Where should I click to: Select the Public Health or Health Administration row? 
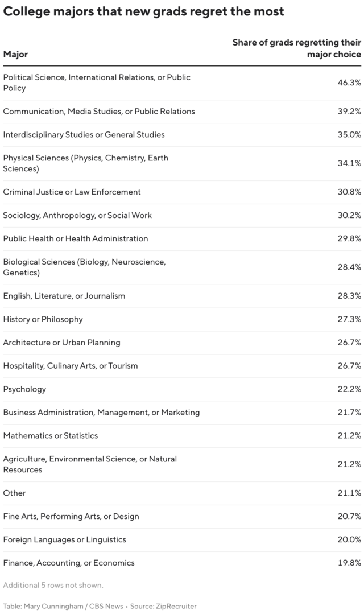pos(76,238)
